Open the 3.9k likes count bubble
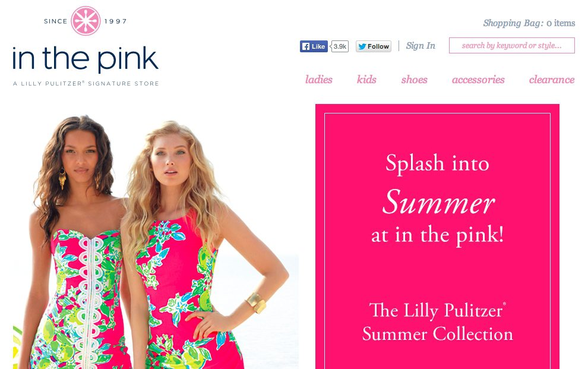 pyautogui.click(x=339, y=46)
